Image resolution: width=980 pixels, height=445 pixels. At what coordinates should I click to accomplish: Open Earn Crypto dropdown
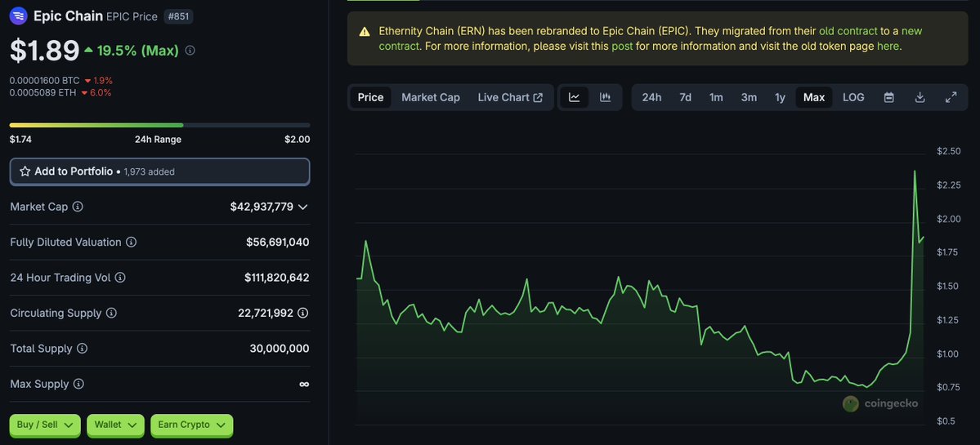[192, 425]
